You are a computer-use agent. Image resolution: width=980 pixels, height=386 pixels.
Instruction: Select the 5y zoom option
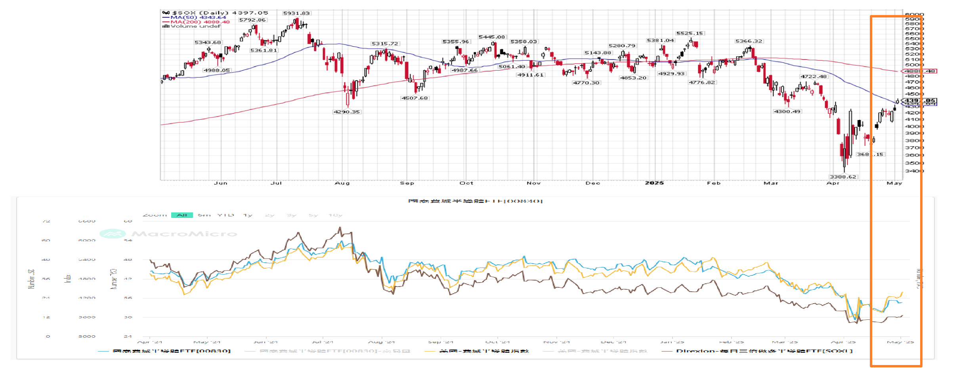tap(313, 215)
